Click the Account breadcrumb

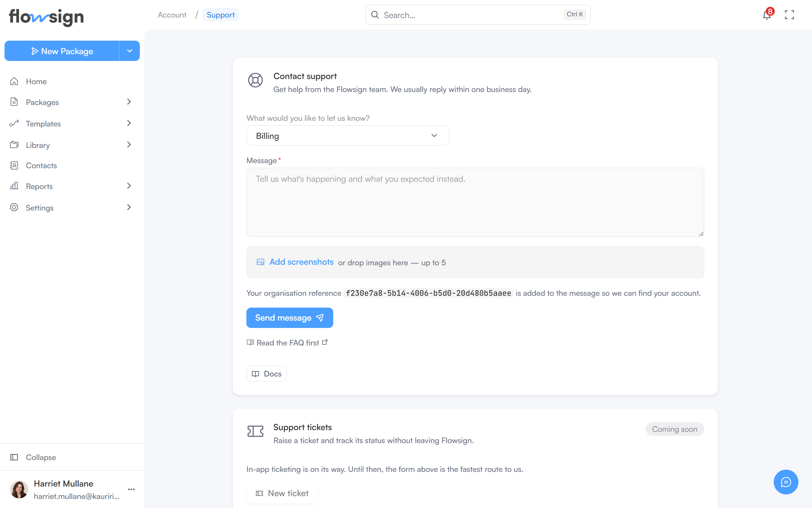pyautogui.click(x=172, y=15)
